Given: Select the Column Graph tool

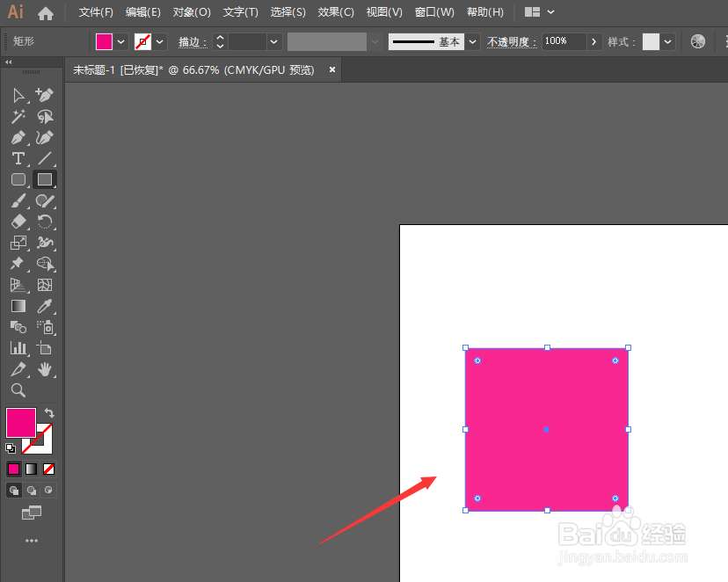Looking at the screenshot, I should coord(18,348).
